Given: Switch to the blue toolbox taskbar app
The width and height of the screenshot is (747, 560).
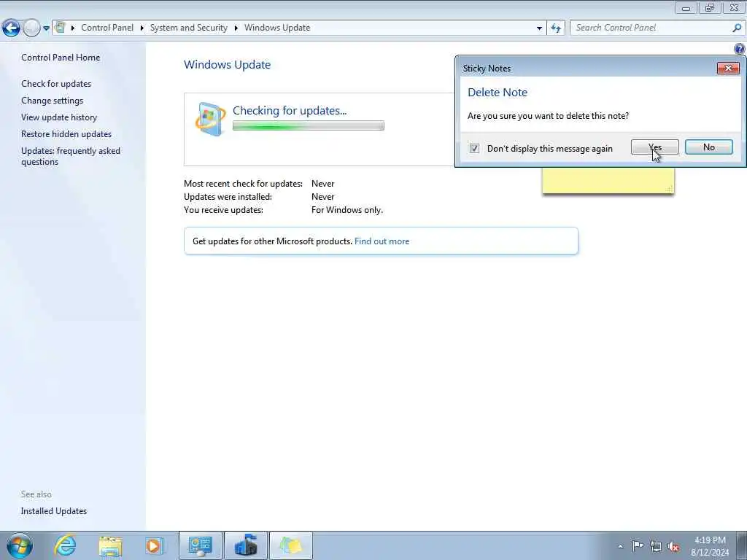Looking at the screenshot, I should coord(246,545).
